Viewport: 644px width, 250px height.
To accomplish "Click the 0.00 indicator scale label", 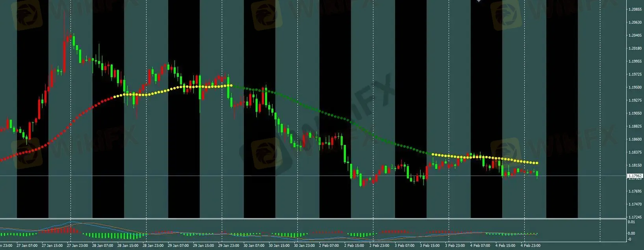I will tap(631, 233).
